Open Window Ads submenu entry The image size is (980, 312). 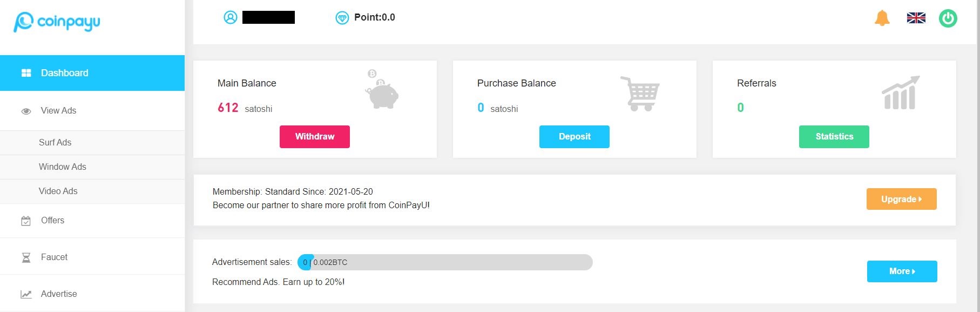[x=92, y=167]
